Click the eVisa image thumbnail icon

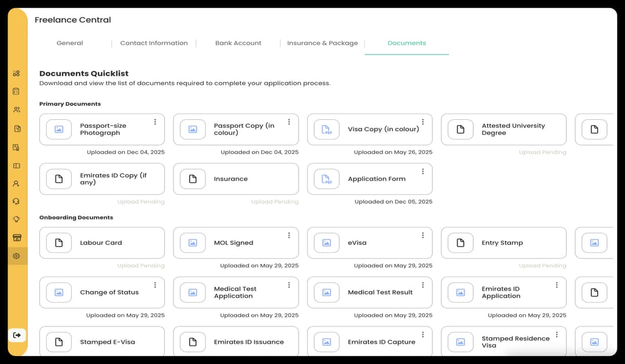327,243
